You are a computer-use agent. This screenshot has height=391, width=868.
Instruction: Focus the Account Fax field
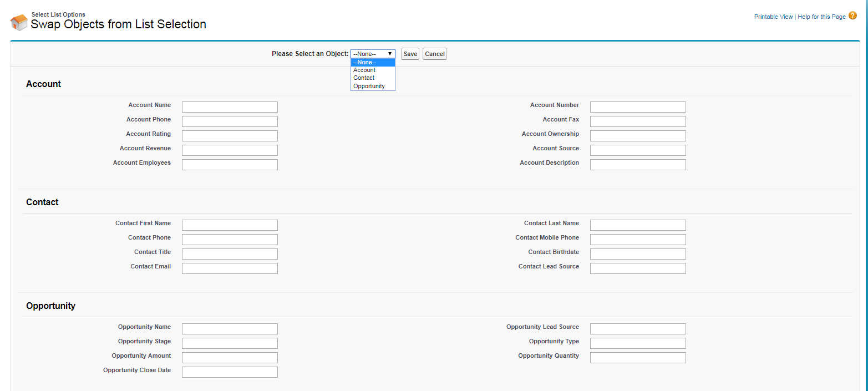point(638,121)
